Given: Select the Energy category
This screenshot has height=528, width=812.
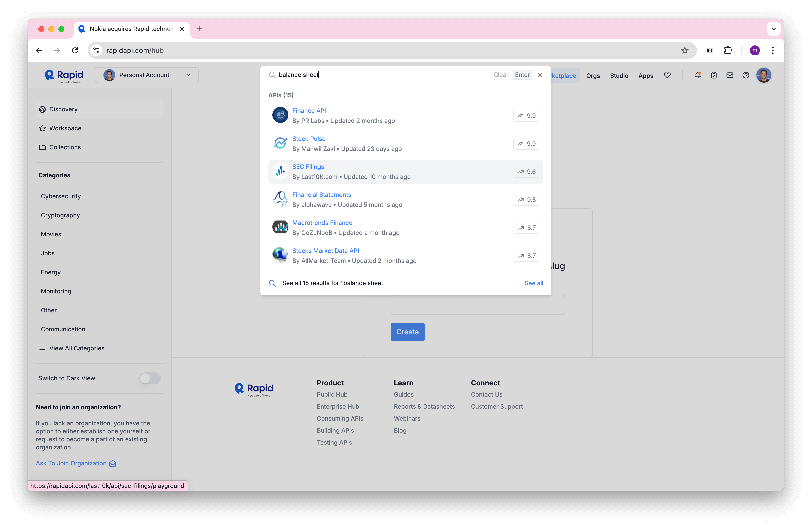Looking at the screenshot, I should (x=51, y=272).
